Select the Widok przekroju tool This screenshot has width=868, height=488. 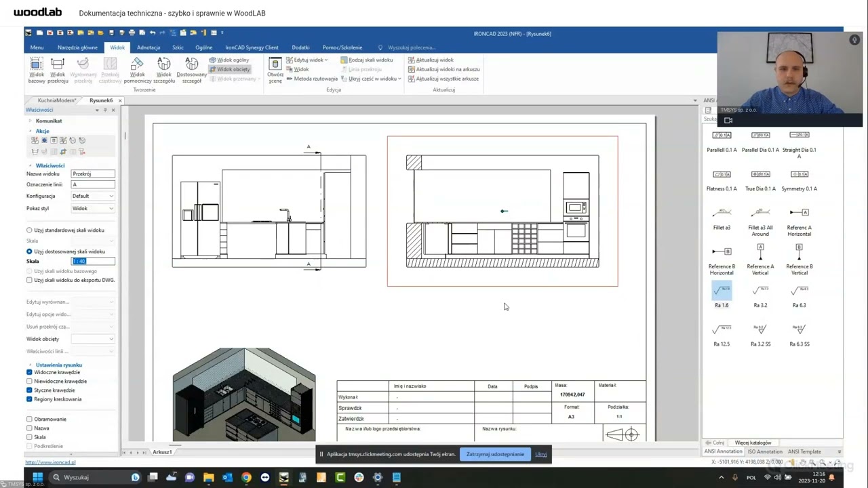click(x=58, y=70)
